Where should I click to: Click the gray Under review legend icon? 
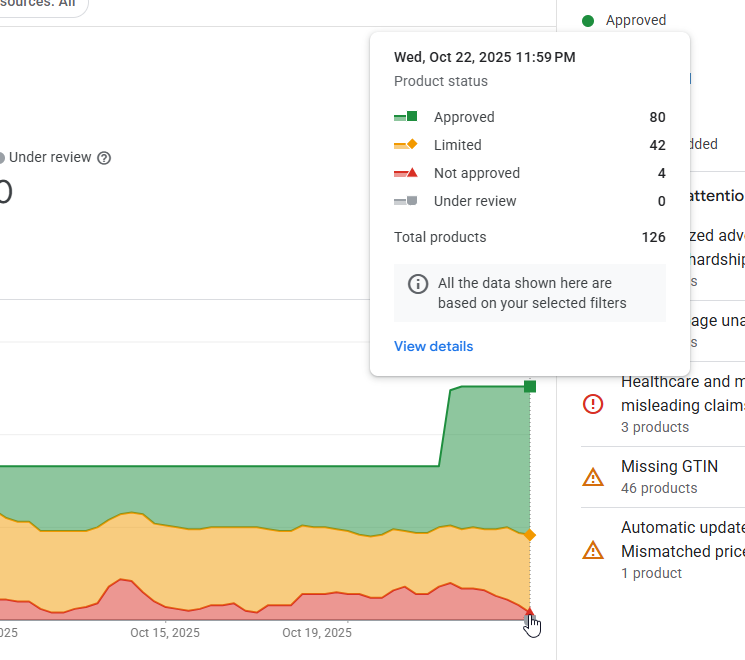pos(405,201)
